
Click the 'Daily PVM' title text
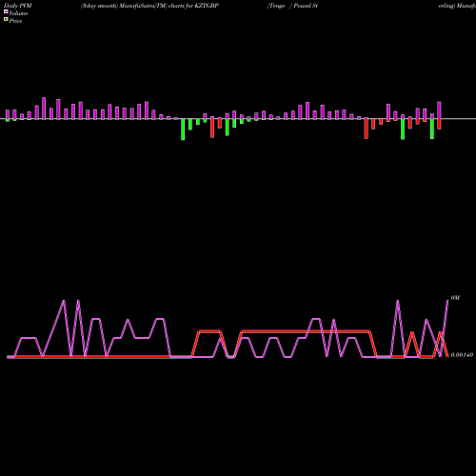click(x=18, y=6)
